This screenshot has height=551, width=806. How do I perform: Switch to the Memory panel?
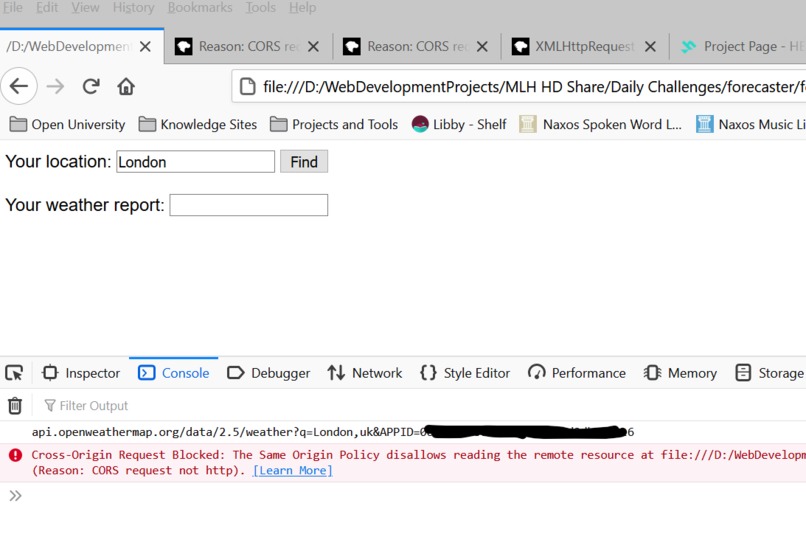tap(680, 373)
